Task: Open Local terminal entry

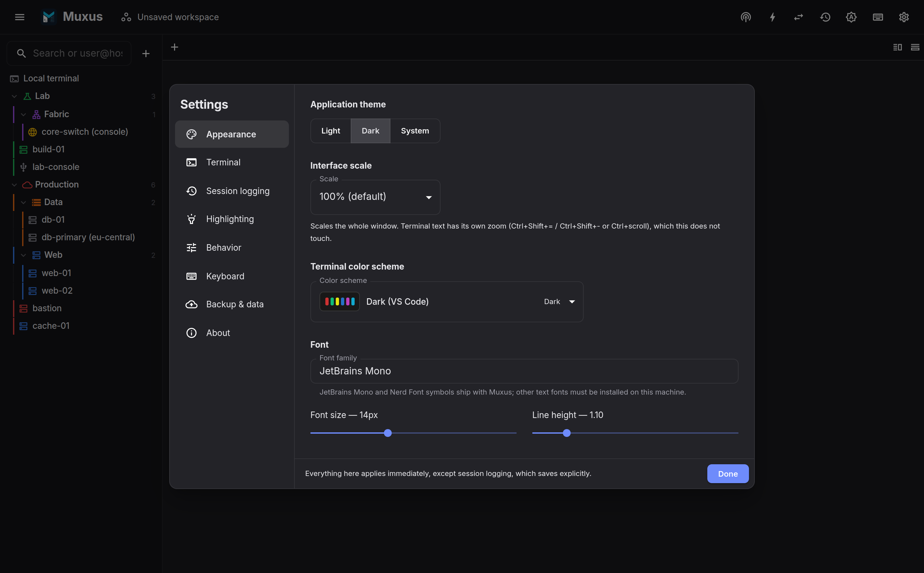Action: (81, 78)
